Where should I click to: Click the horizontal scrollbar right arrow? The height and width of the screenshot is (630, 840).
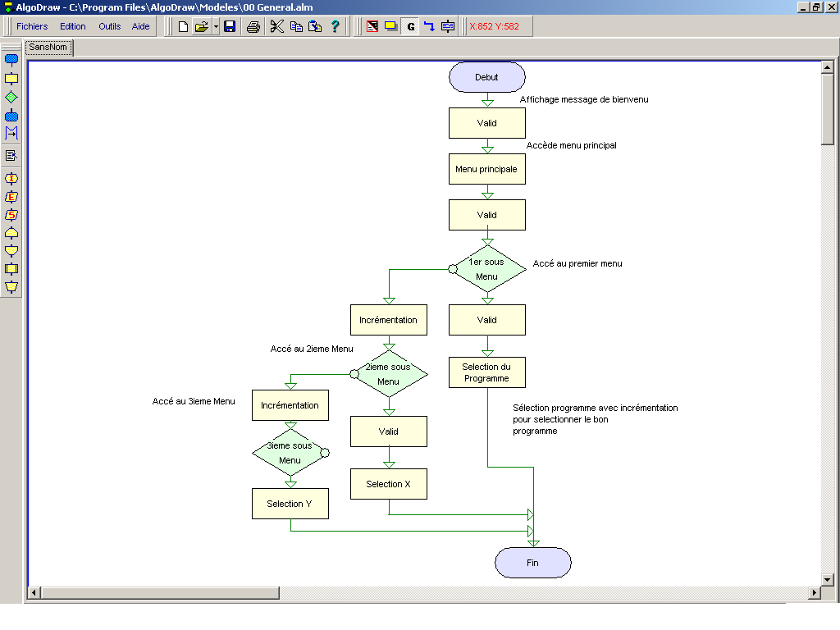(x=815, y=592)
